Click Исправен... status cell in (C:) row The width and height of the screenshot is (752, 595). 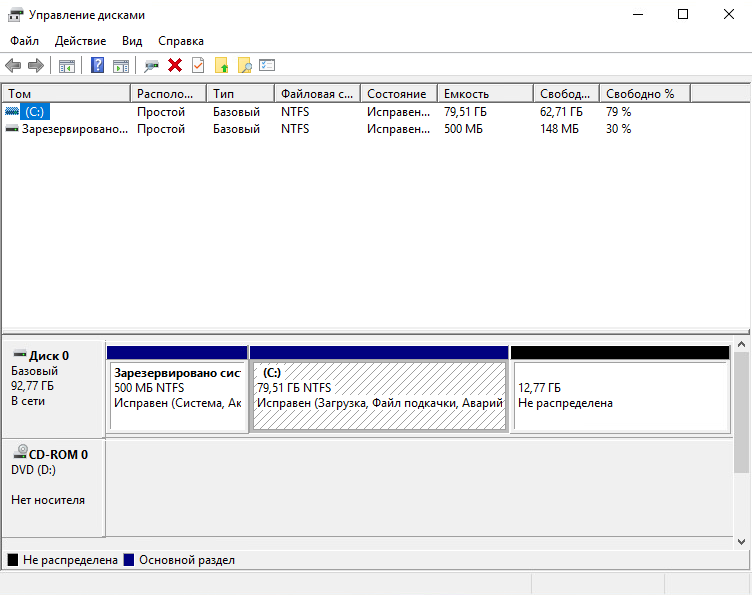point(399,112)
